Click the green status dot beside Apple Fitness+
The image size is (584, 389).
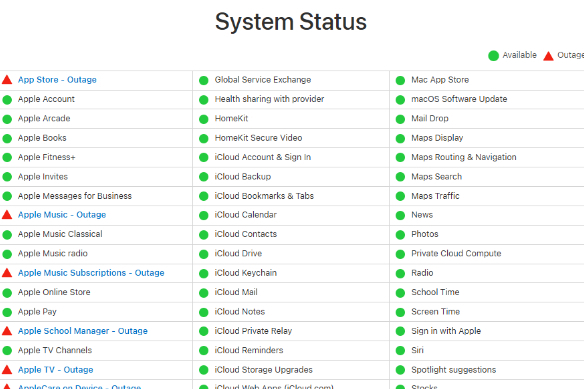coord(7,158)
